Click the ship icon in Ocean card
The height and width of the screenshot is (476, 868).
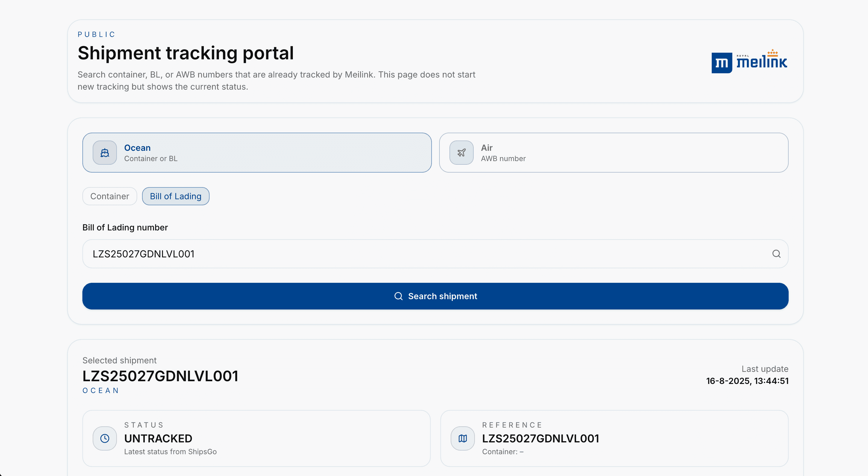click(105, 153)
